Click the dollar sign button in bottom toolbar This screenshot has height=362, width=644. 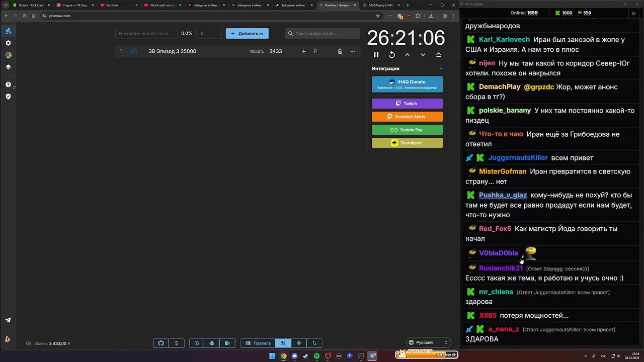(176, 343)
